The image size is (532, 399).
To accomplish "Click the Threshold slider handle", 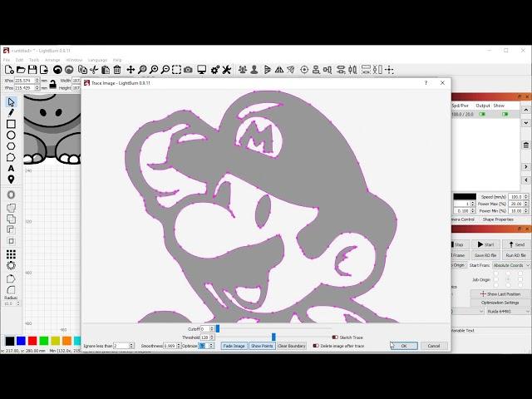I will tap(273, 337).
